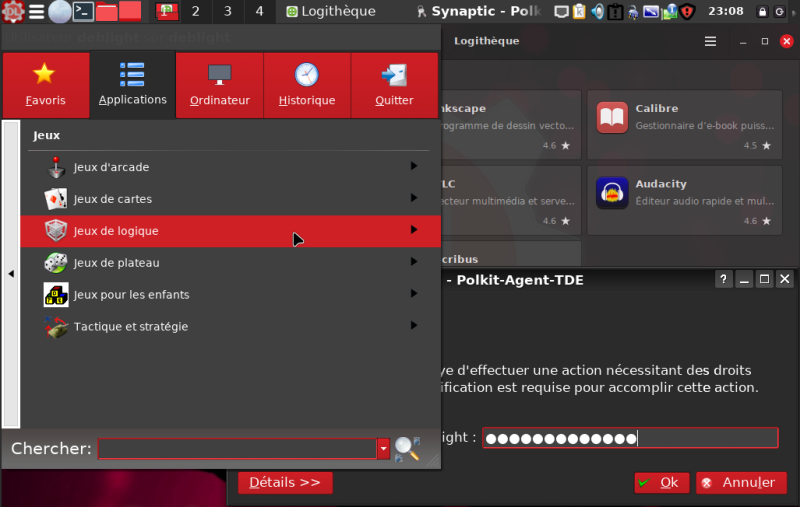The width and height of the screenshot is (800, 507).
Task: Click the search magnifier icon beside Chercher
Action: [x=407, y=449]
